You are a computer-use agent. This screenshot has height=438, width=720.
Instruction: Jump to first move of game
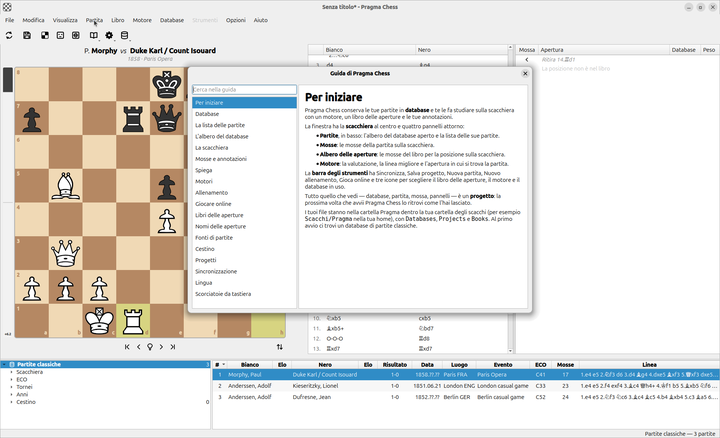pyautogui.click(x=127, y=347)
